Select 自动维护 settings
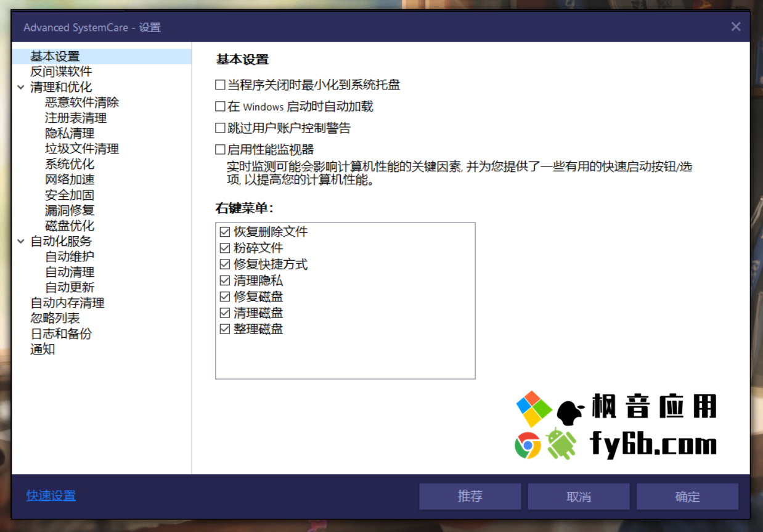 70,257
